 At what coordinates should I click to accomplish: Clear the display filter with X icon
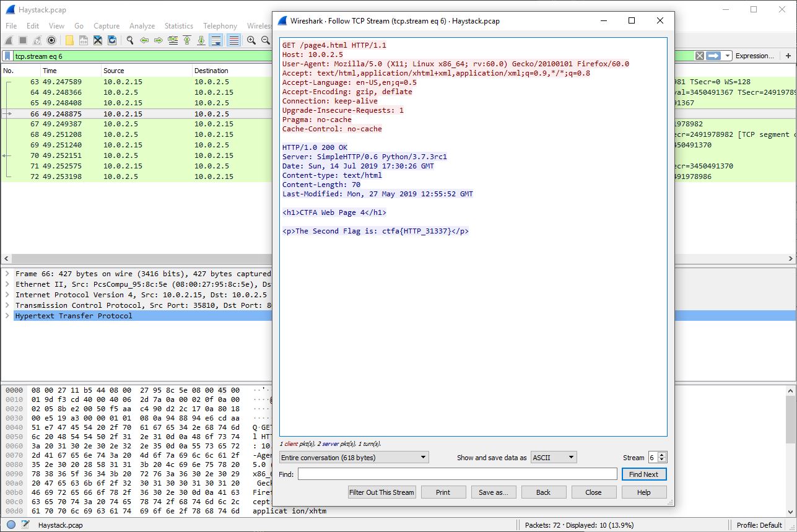pyautogui.click(x=699, y=56)
